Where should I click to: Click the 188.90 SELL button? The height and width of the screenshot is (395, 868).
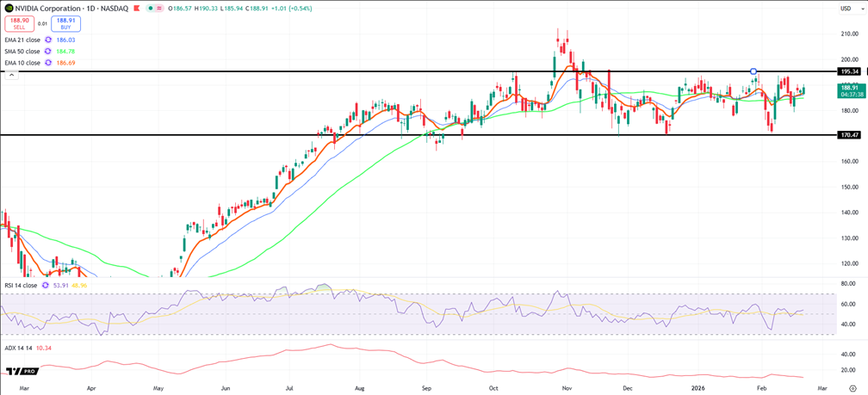[19, 23]
